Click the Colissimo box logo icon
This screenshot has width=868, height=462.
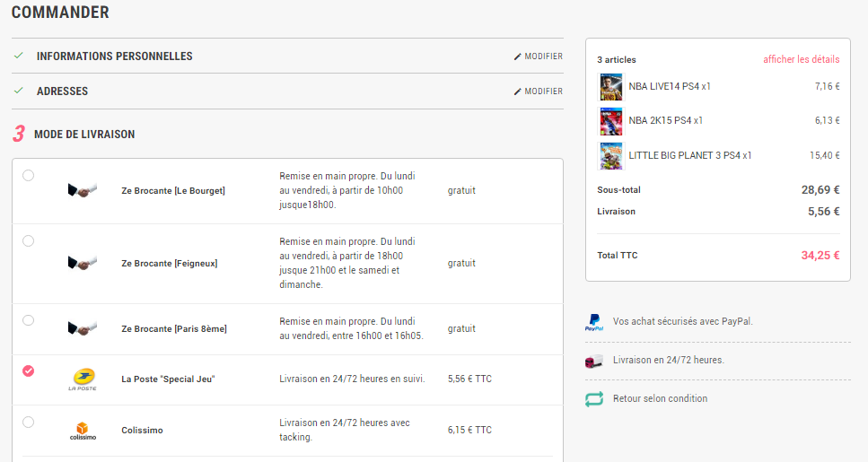82,430
